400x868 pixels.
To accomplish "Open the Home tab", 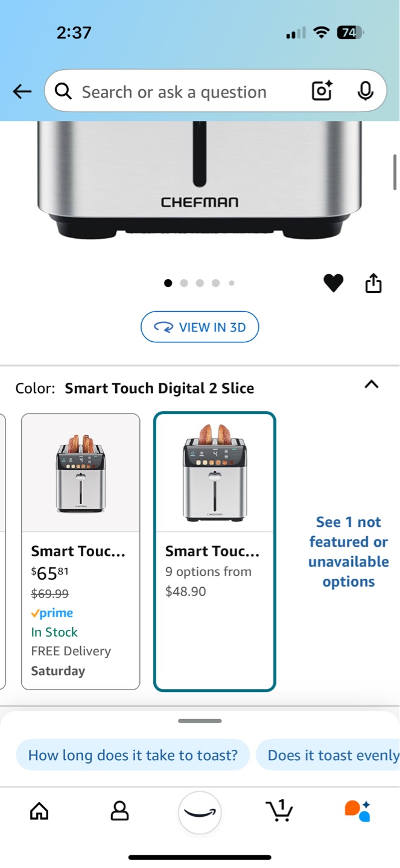I will (39, 811).
